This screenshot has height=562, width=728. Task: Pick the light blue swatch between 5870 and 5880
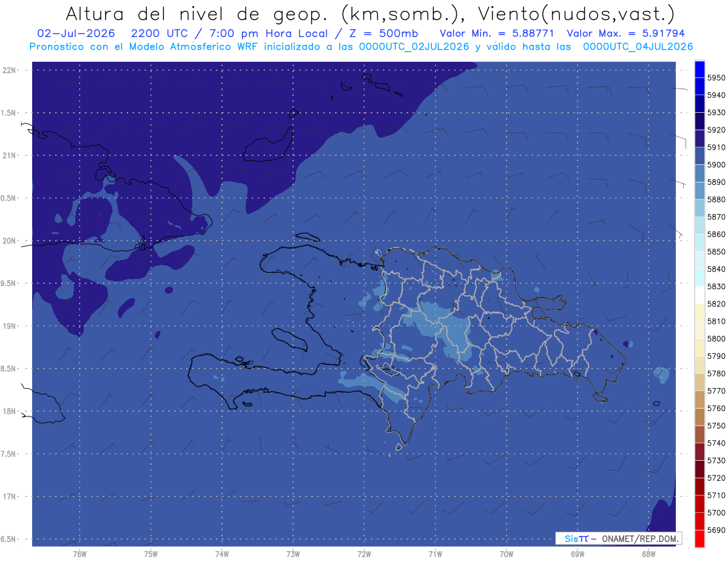click(699, 208)
